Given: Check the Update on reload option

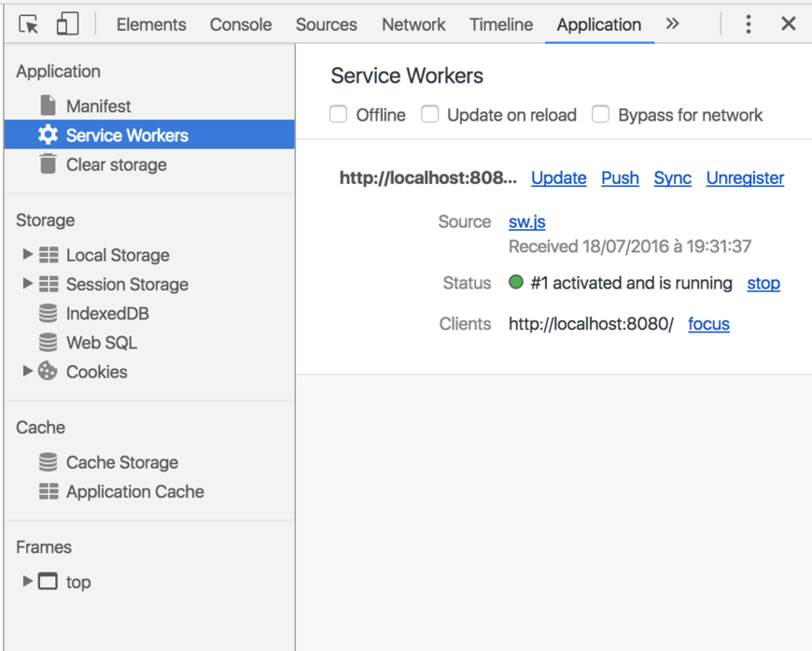Looking at the screenshot, I should 429,115.
